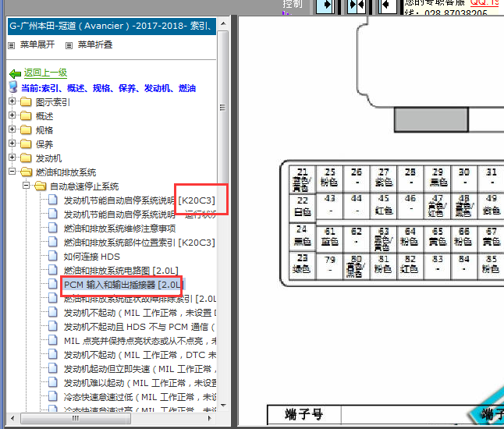504x429 pixels.
Task: Select the 保养 folder icon
Action: (26, 144)
